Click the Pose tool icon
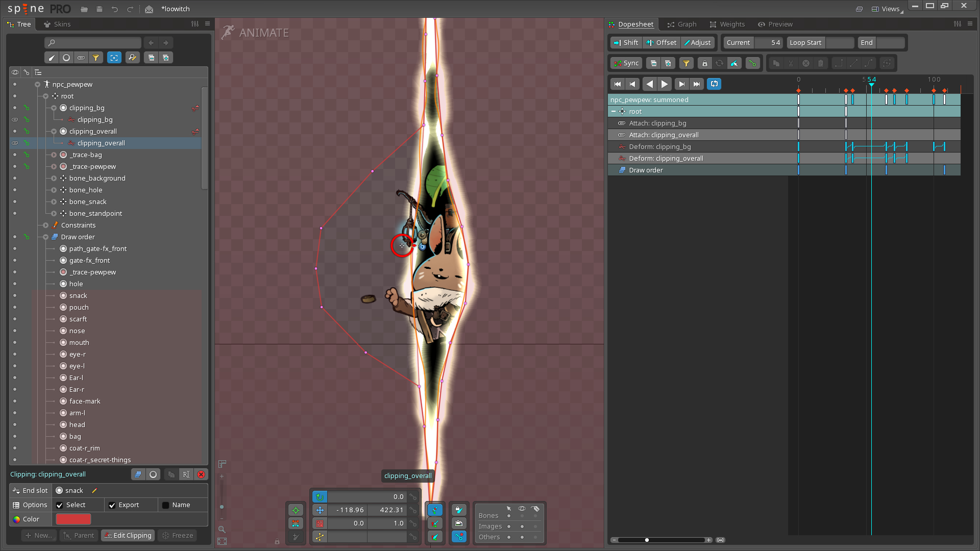Viewport: 980px width, 551px height. coord(296,510)
